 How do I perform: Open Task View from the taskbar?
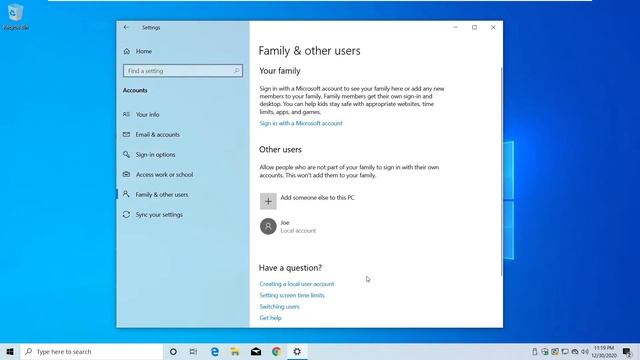193,351
